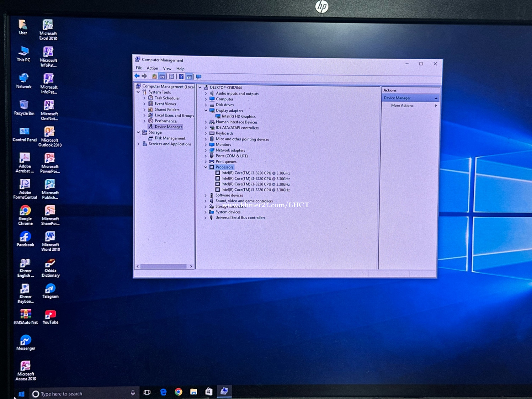Click the Back arrow in the toolbar
This screenshot has height=399, width=532.
click(x=137, y=76)
